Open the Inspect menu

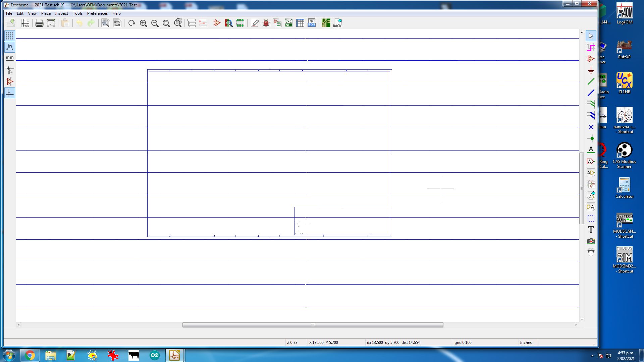tap(61, 13)
